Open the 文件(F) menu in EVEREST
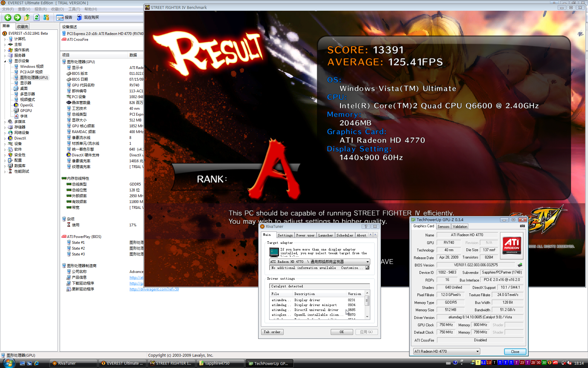Image resolution: width=588 pixels, height=368 pixels. click(8, 9)
